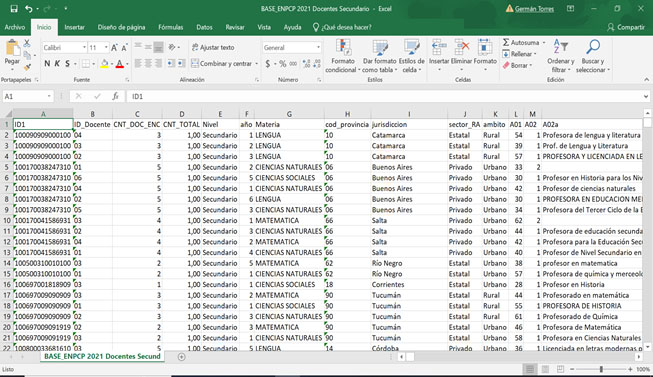The image size is (653, 377).
Task: Open Estilos de celda gallery
Action: (x=411, y=56)
